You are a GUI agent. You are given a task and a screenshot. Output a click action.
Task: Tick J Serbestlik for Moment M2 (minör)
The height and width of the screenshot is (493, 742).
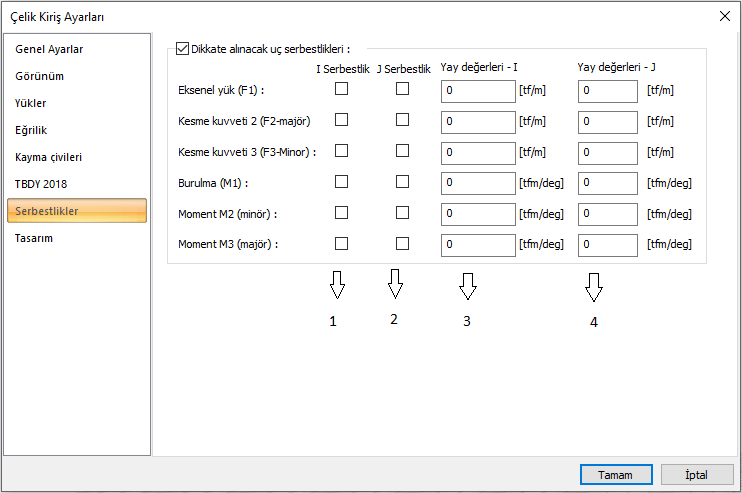click(402, 213)
